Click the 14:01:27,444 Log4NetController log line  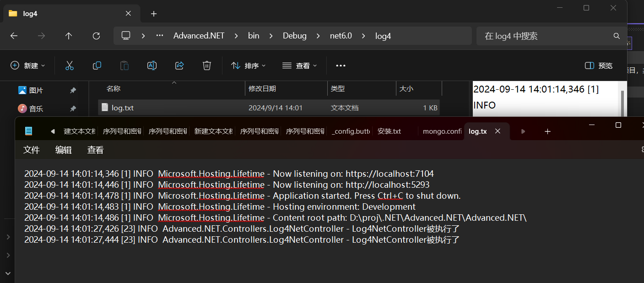click(x=242, y=240)
